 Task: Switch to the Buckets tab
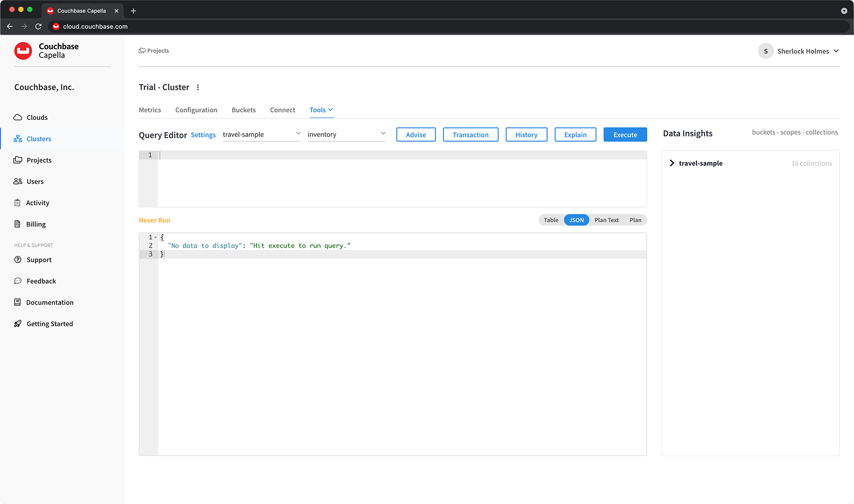(x=243, y=110)
